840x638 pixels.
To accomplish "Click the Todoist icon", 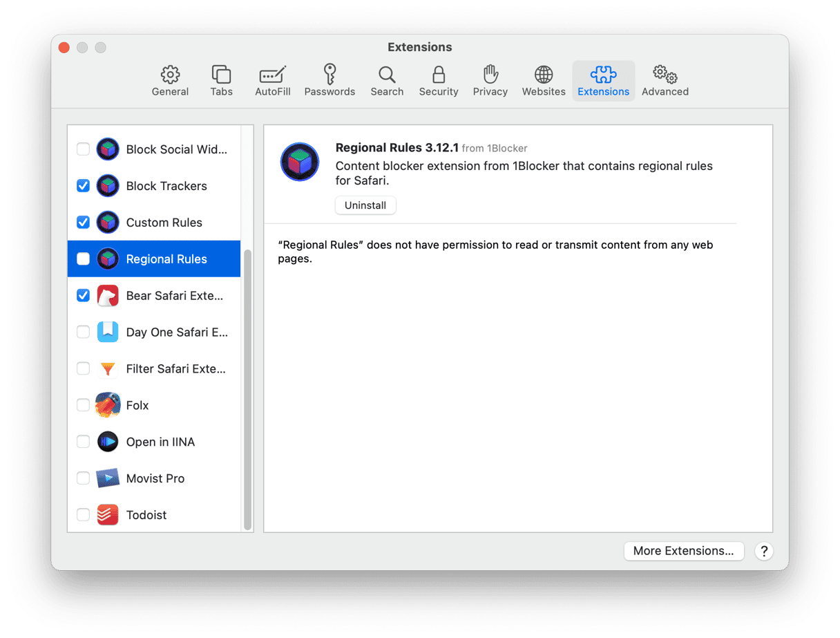I will [x=108, y=515].
